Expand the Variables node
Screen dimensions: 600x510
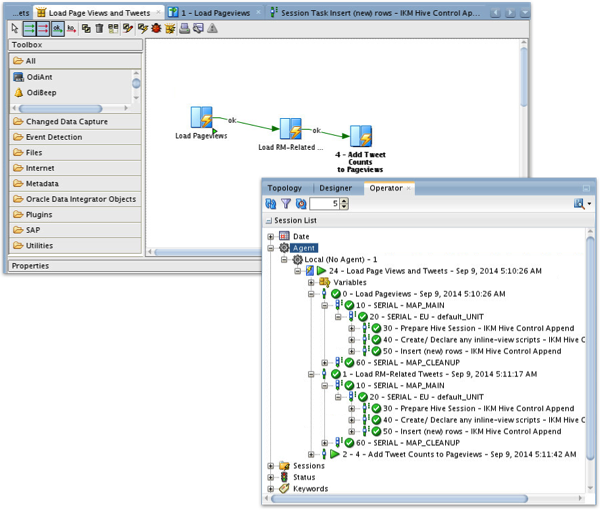pyautogui.click(x=311, y=283)
